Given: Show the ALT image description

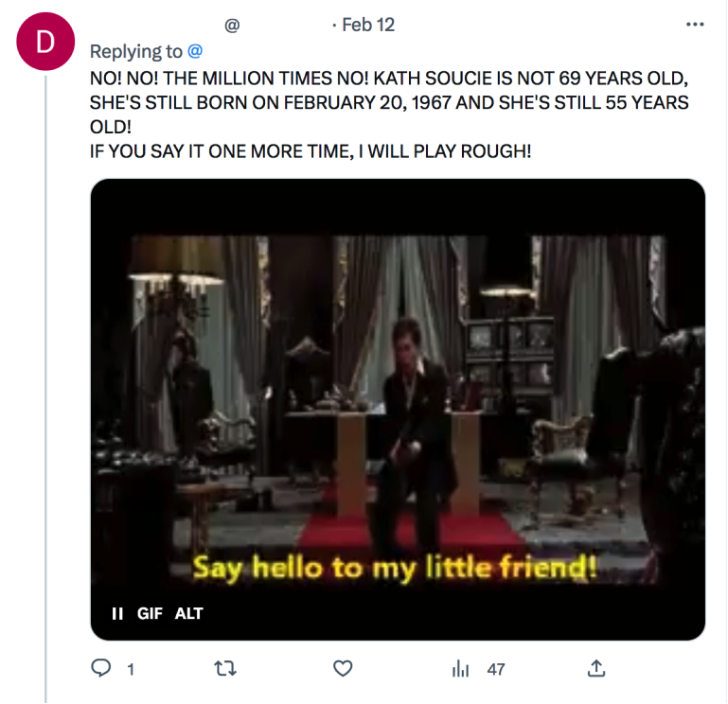Looking at the screenshot, I should coord(189,613).
